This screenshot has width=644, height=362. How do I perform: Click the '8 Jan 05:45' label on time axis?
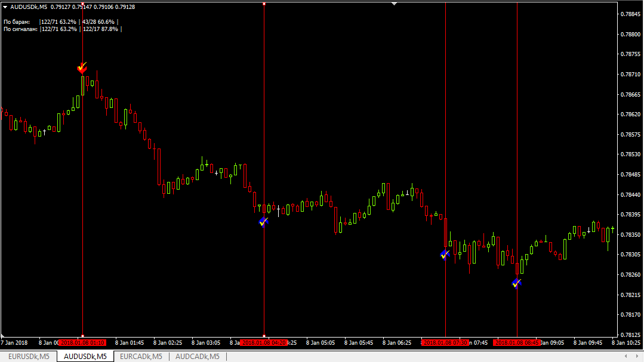359,343
